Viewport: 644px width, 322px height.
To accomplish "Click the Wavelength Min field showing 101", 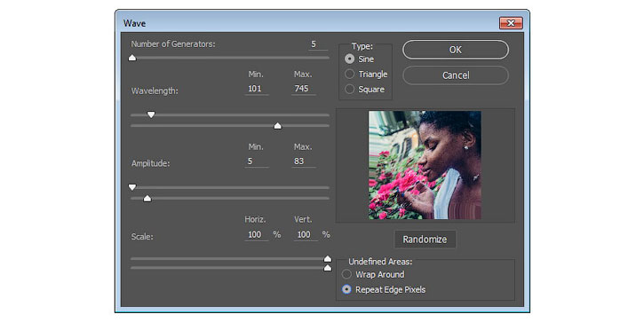I will coord(257,89).
